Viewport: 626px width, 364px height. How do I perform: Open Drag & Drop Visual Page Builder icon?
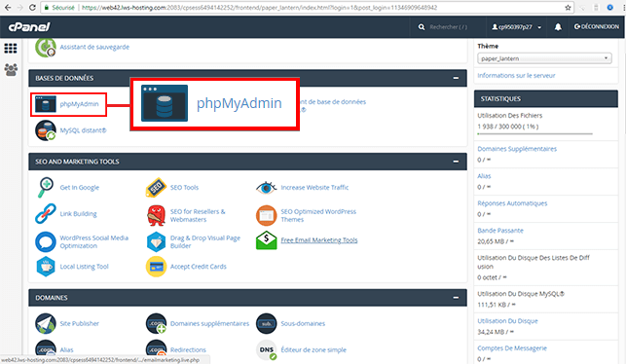(156, 241)
